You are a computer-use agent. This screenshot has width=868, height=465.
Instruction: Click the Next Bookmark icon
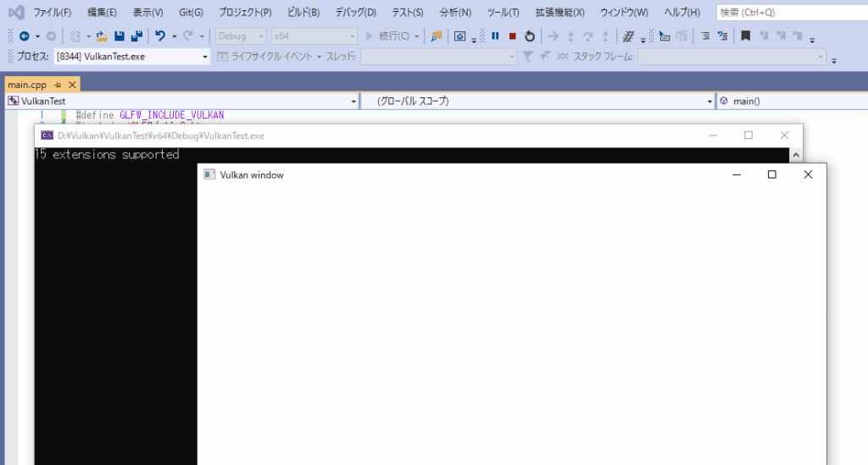(x=781, y=36)
